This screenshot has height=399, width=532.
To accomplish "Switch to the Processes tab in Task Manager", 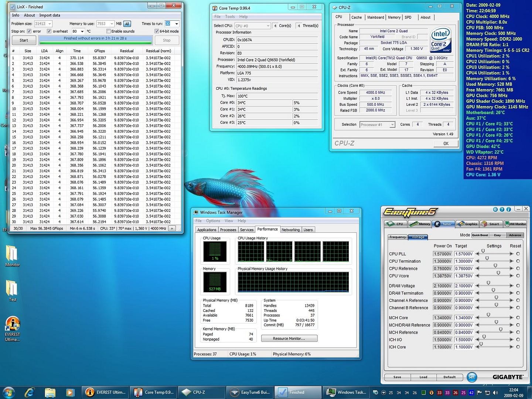I will pyautogui.click(x=228, y=230).
